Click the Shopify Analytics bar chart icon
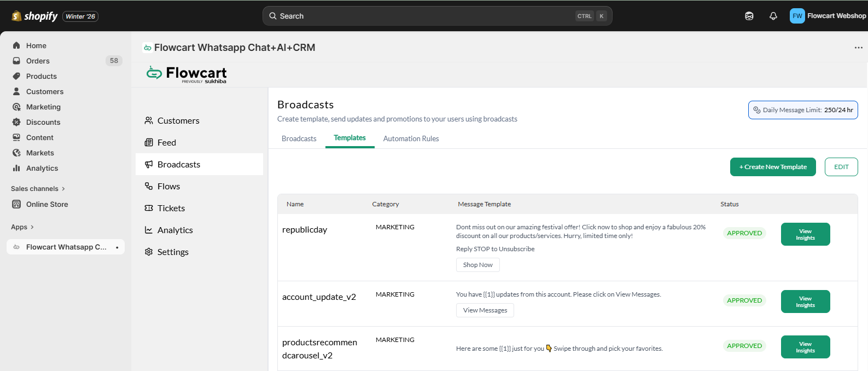 click(16, 168)
